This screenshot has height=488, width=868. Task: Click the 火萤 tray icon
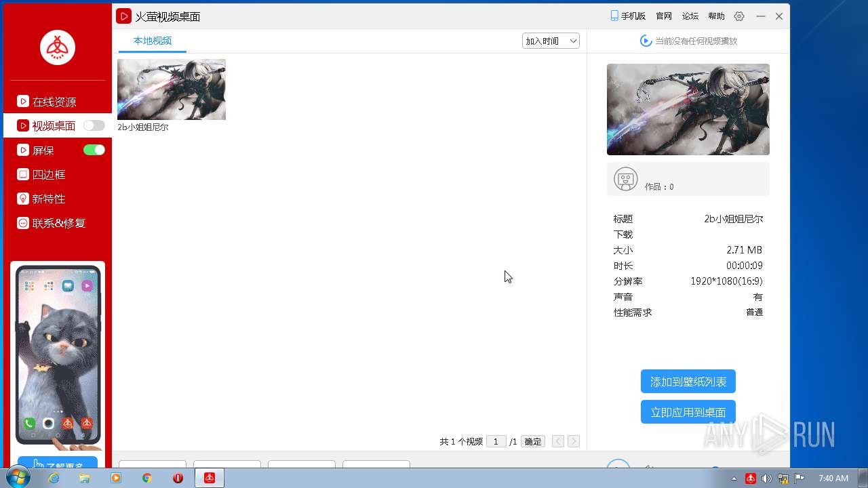[x=751, y=479]
